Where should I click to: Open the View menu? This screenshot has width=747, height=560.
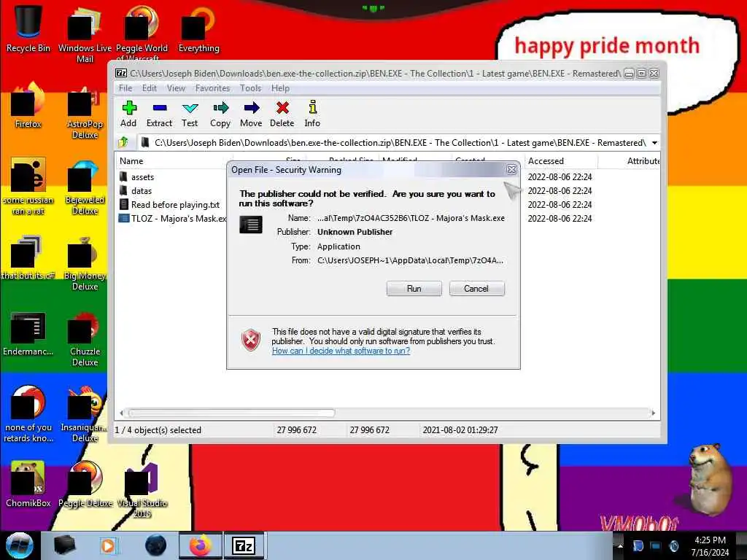coord(176,88)
